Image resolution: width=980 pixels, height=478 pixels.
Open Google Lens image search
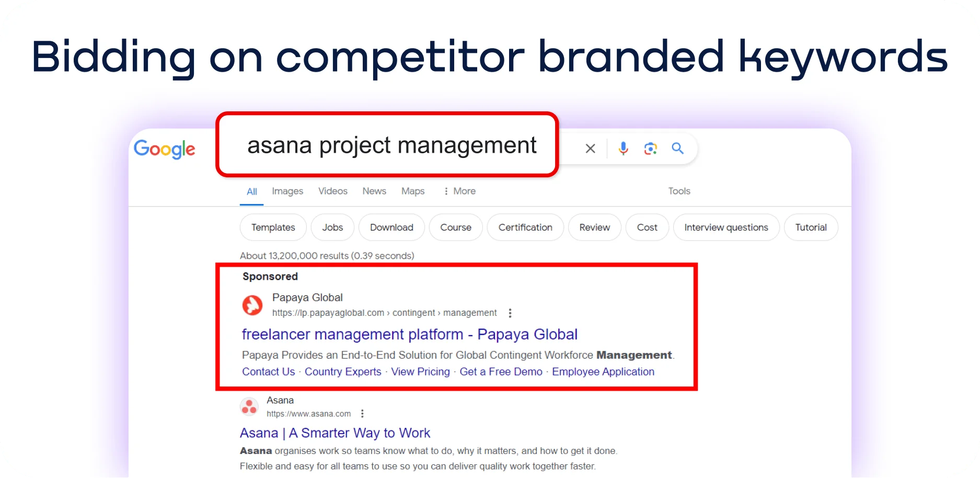650,149
